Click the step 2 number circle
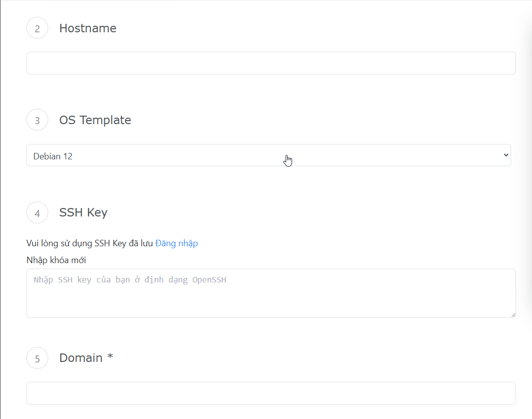This screenshot has width=532, height=419. coord(37,28)
